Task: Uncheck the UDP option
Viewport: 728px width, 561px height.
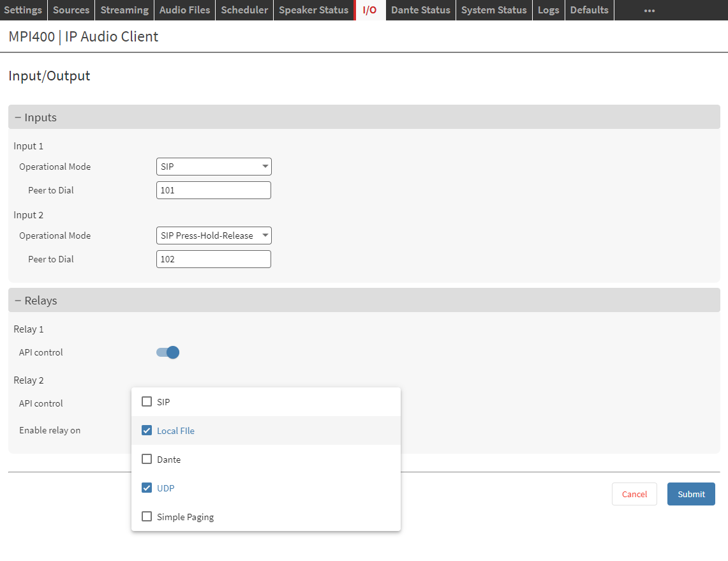Action: pos(147,488)
